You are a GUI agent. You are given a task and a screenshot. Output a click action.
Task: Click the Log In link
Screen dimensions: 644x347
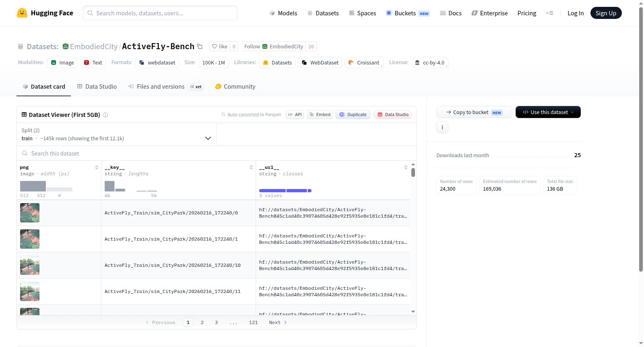pos(576,13)
